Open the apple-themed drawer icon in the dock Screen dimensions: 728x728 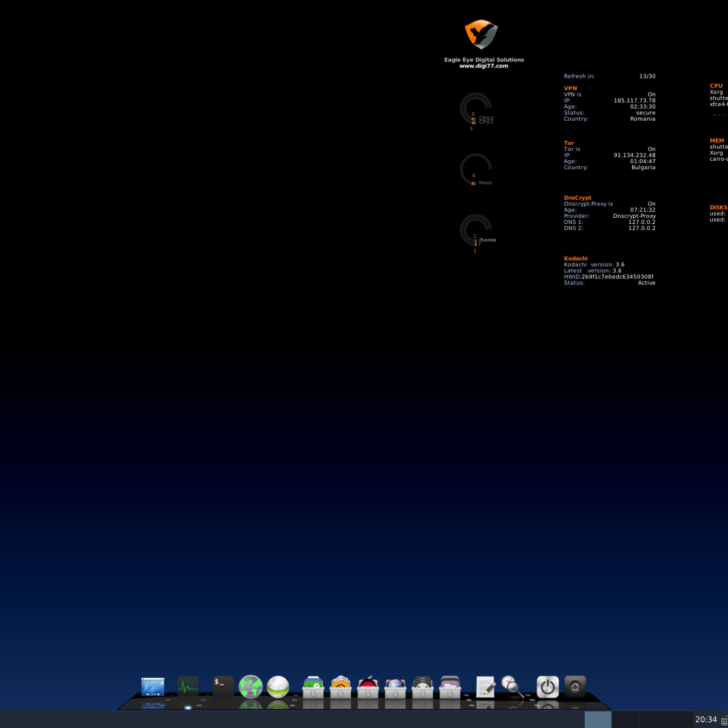click(369, 687)
